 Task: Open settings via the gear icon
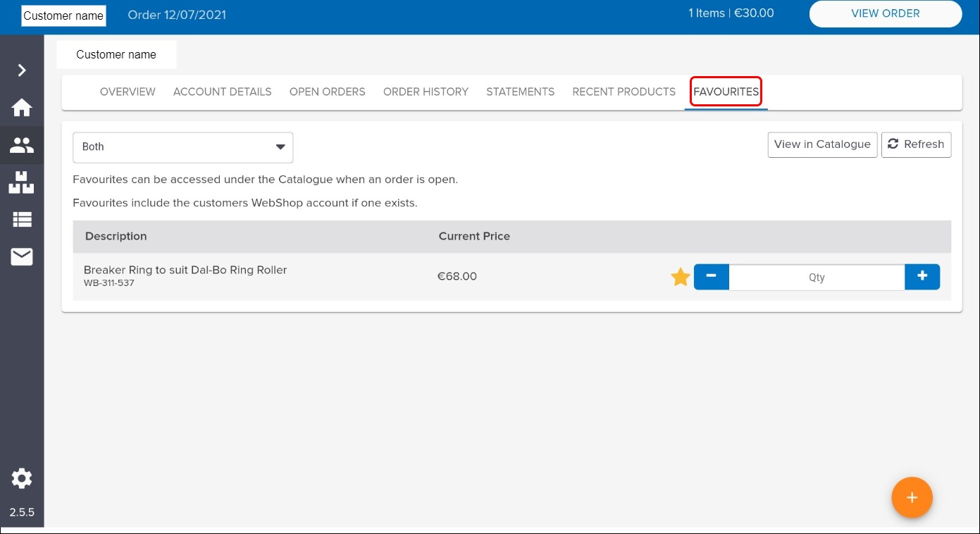[22, 479]
